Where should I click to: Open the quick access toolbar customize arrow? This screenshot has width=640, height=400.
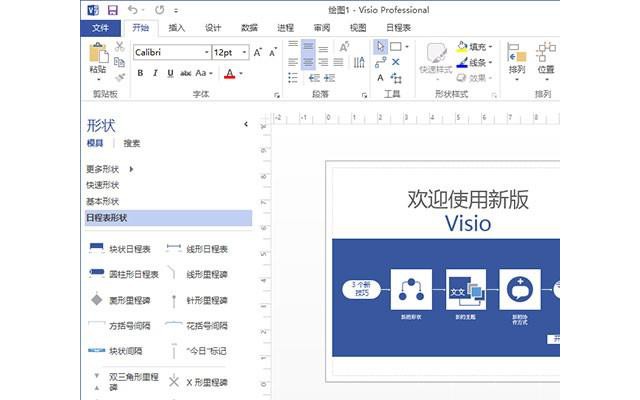176,11
